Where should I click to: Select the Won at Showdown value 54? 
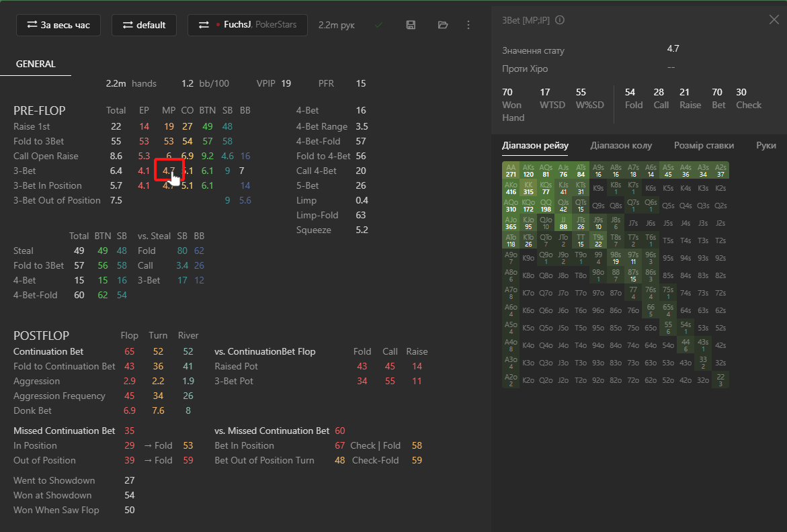click(130, 496)
